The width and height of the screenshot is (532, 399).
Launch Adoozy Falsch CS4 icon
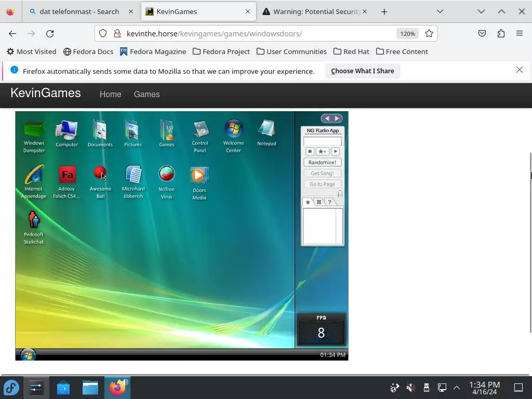tap(67, 182)
